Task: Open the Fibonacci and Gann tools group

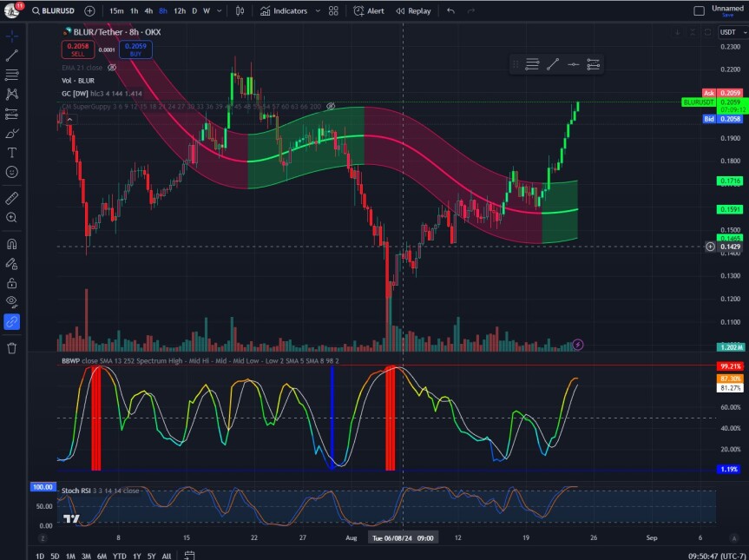Action: point(12,75)
